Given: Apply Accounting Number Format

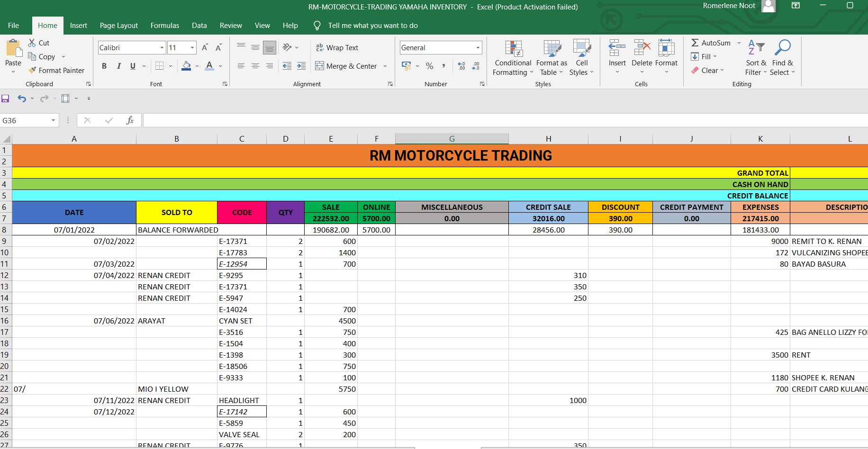Looking at the screenshot, I should pos(406,66).
